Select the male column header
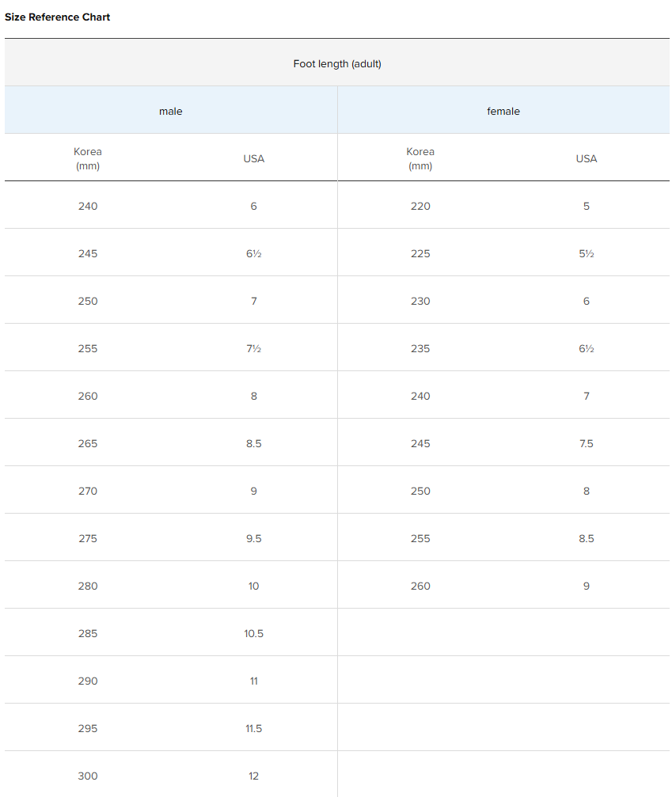Viewport: 672px width, 797px height. coord(170,112)
